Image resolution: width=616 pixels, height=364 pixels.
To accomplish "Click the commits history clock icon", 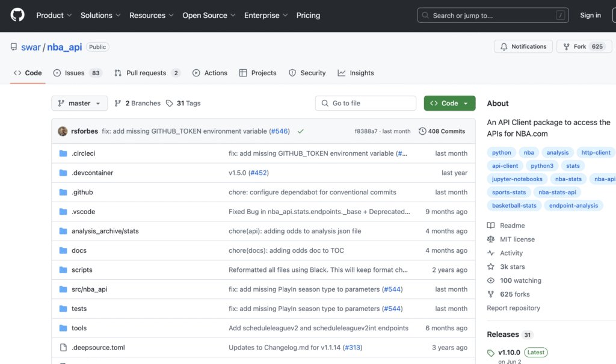I will pyautogui.click(x=422, y=131).
